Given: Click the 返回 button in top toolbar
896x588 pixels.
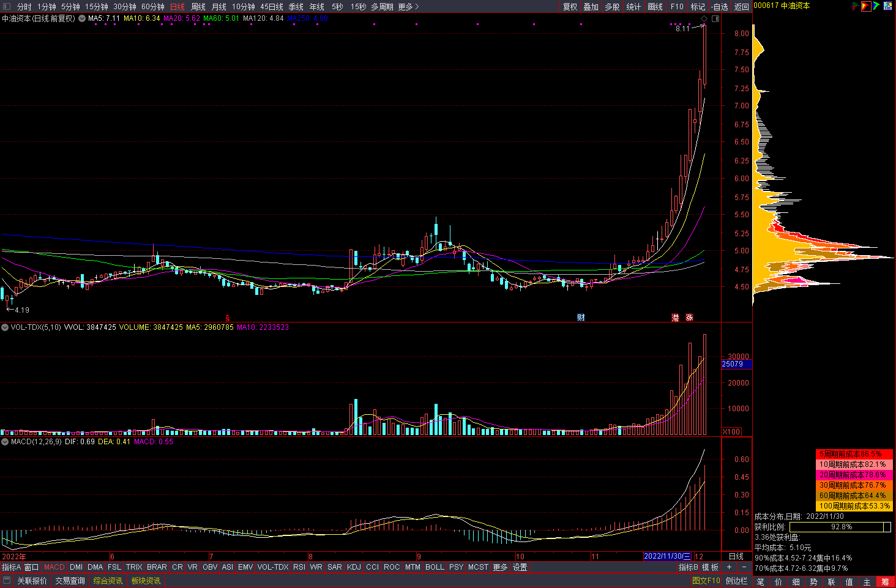Looking at the screenshot, I should [x=742, y=7].
